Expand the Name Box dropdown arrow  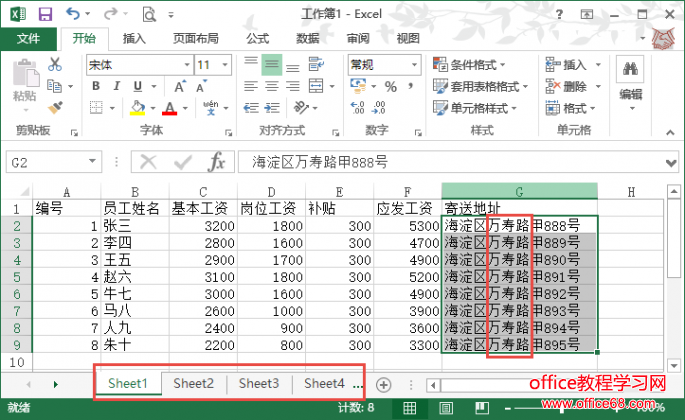coord(92,162)
